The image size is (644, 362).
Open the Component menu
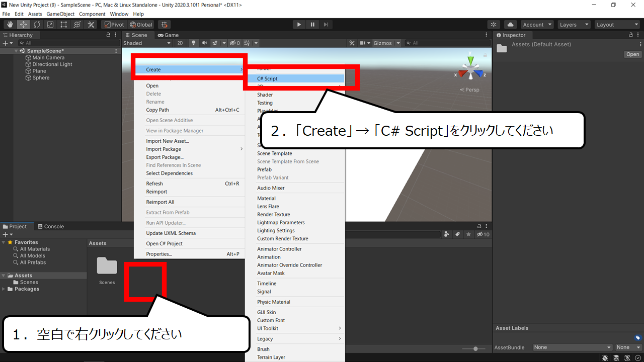(x=92, y=14)
